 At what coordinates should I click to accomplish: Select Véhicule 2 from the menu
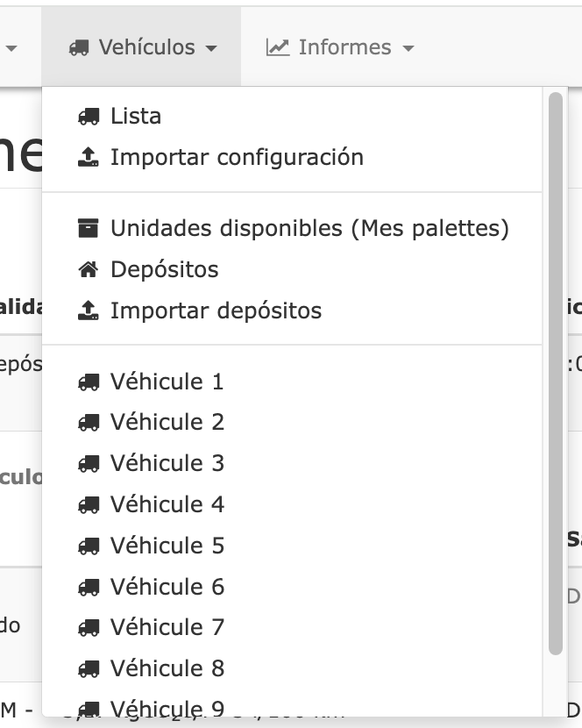click(x=167, y=423)
